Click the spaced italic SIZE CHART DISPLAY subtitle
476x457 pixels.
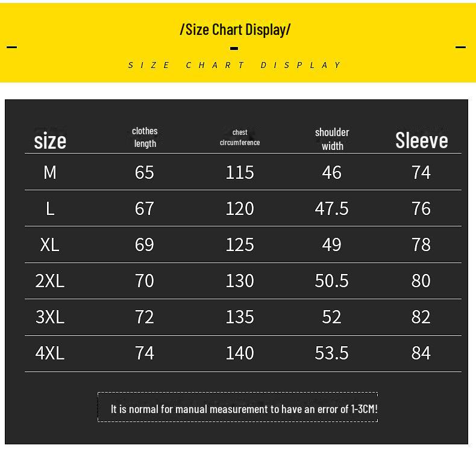(x=235, y=65)
